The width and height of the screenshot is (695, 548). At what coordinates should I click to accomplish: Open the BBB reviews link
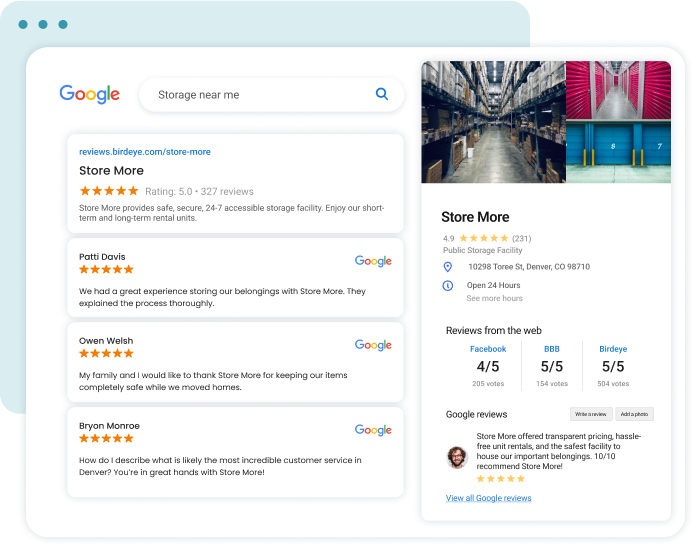click(x=552, y=349)
